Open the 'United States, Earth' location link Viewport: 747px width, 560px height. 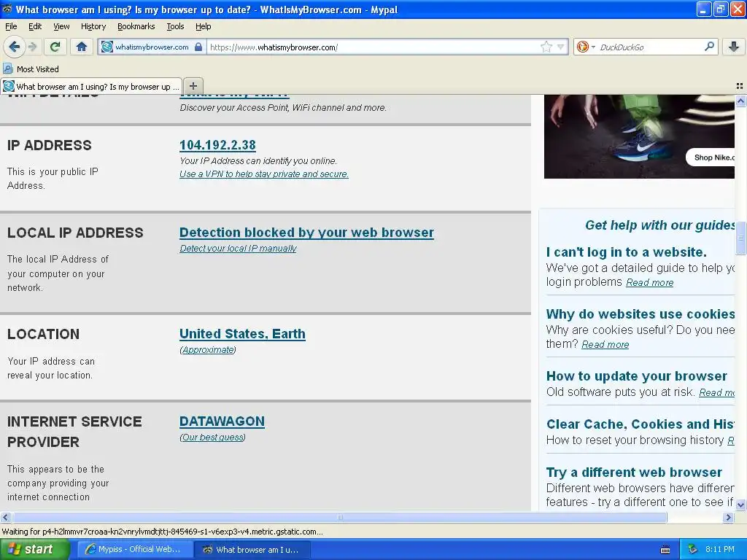pos(242,334)
